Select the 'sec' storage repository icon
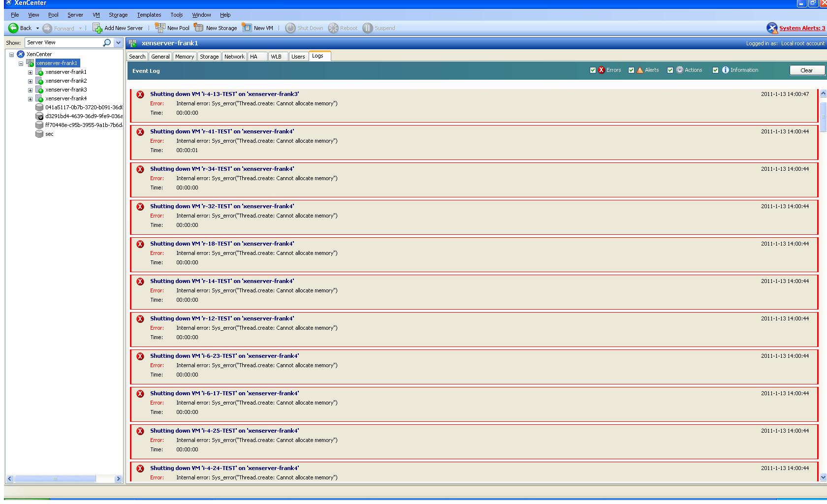The width and height of the screenshot is (827, 504). (x=39, y=134)
